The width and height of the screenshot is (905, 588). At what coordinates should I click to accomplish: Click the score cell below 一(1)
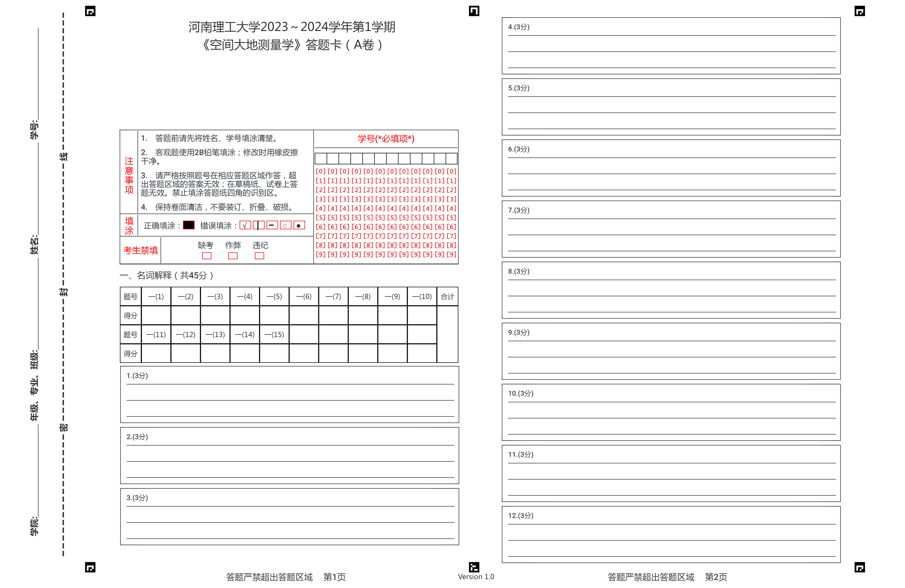(x=156, y=315)
